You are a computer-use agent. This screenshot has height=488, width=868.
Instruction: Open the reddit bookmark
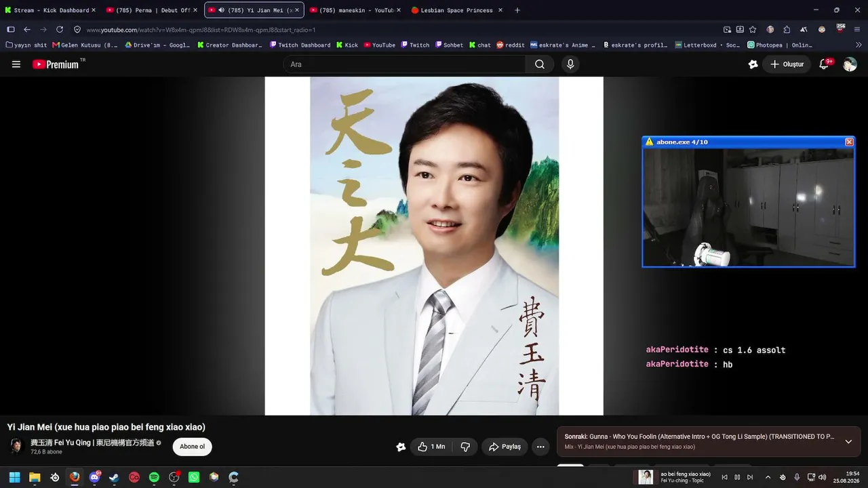click(x=510, y=45)
